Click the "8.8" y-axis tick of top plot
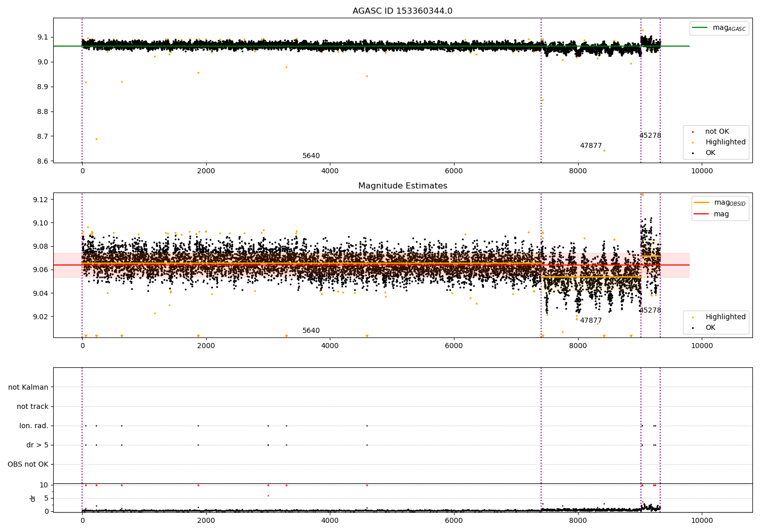Viewport: 760px width, 532px height. 43,112
